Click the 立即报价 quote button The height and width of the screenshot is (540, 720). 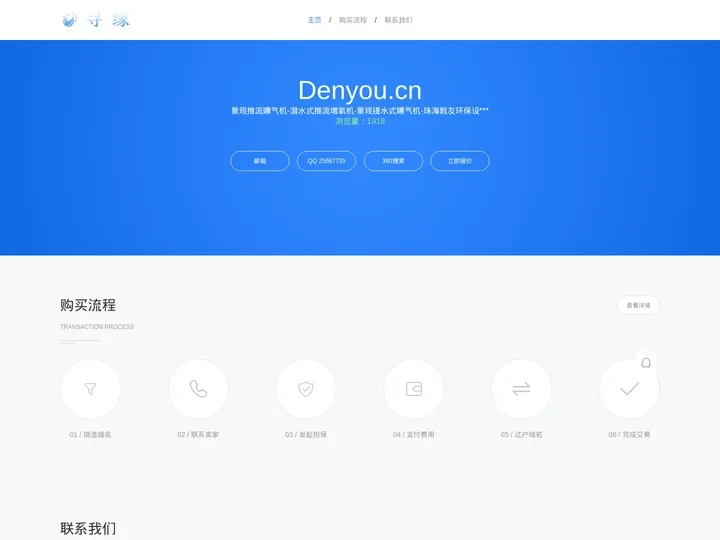click(x=460, y=161)
